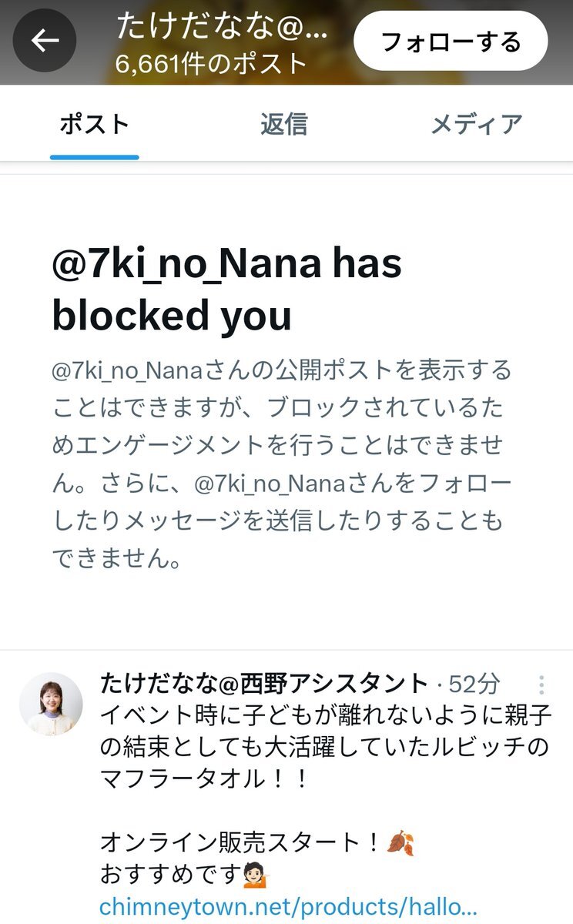Click the '@7ki_no_Nana has blocked you' heading
The width and height of the screenshot is (573, 924).
click(x=226, y=290)
